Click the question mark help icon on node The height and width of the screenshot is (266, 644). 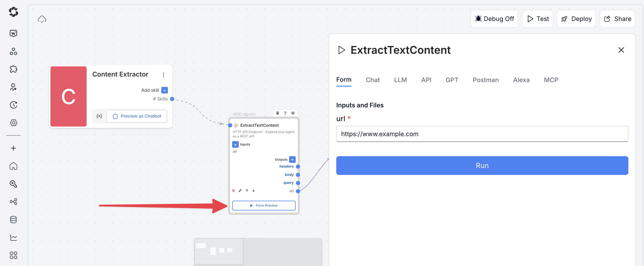pos(285,113)
